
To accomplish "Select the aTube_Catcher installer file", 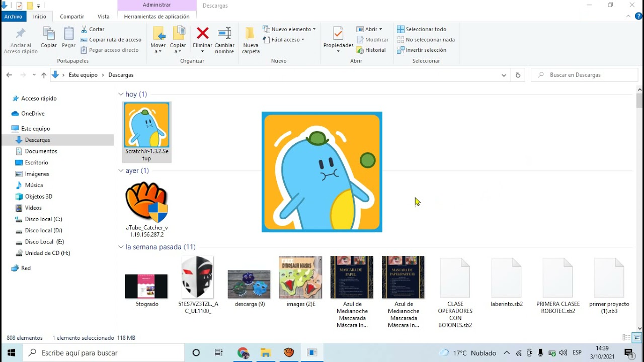I will (146, 209).
